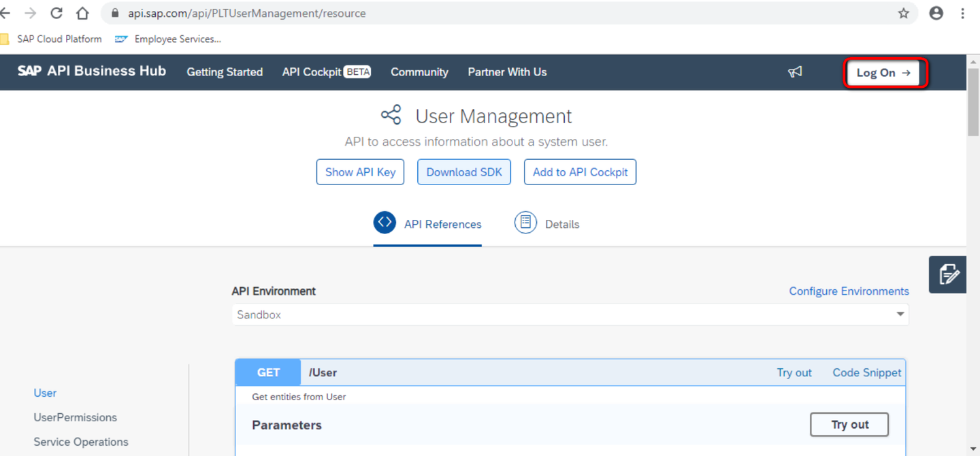980x456 pixels.
Task: Select the API References icon
Action: [x=385, y=223]
